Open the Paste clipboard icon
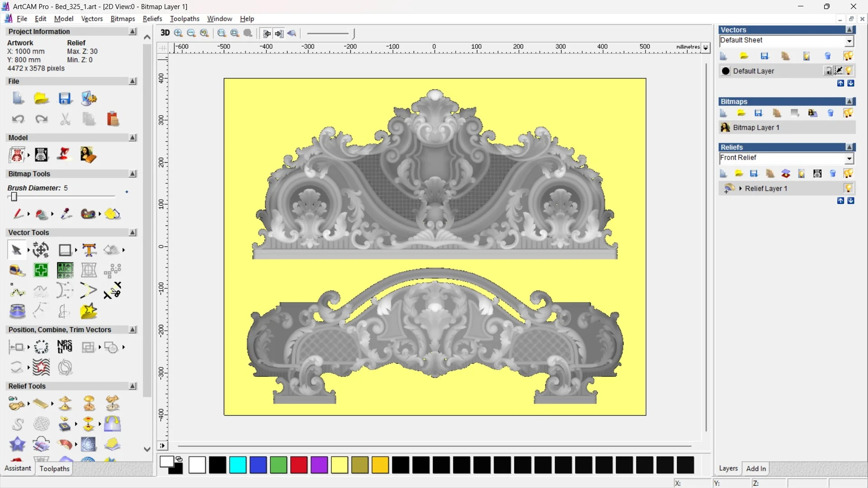868x488 pixels. click(x=113, y=119)
